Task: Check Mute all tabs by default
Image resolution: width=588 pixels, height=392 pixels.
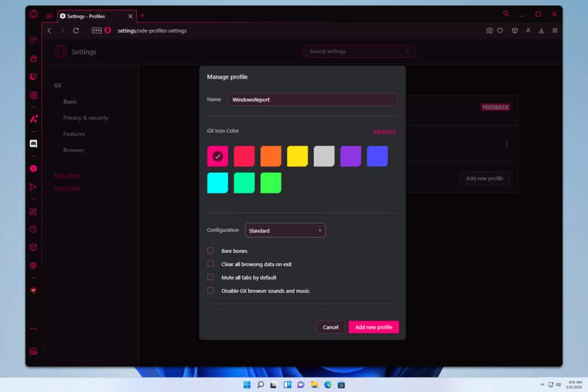Action: [211, 277]
